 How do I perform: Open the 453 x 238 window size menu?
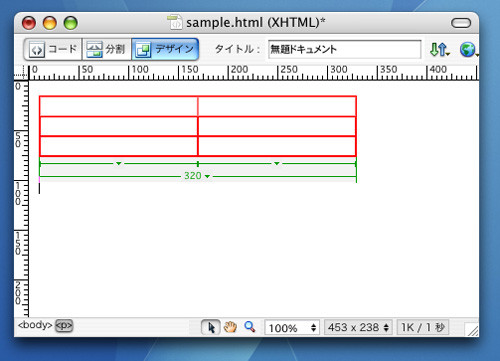(358, 327)
